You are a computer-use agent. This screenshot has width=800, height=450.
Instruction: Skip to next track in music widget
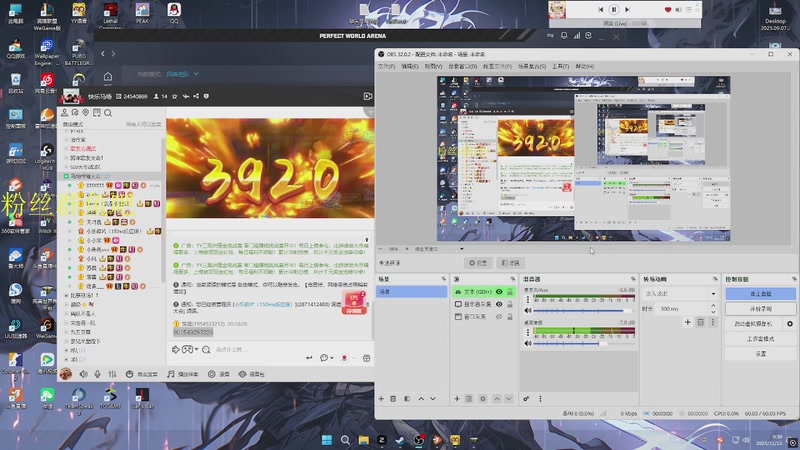628,9
